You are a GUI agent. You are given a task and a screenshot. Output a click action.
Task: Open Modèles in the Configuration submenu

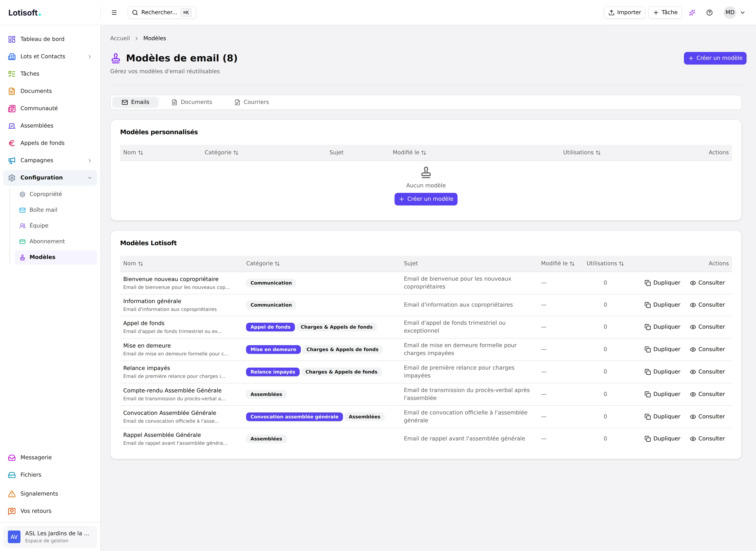pyautogui.click(x=56, y=257)
